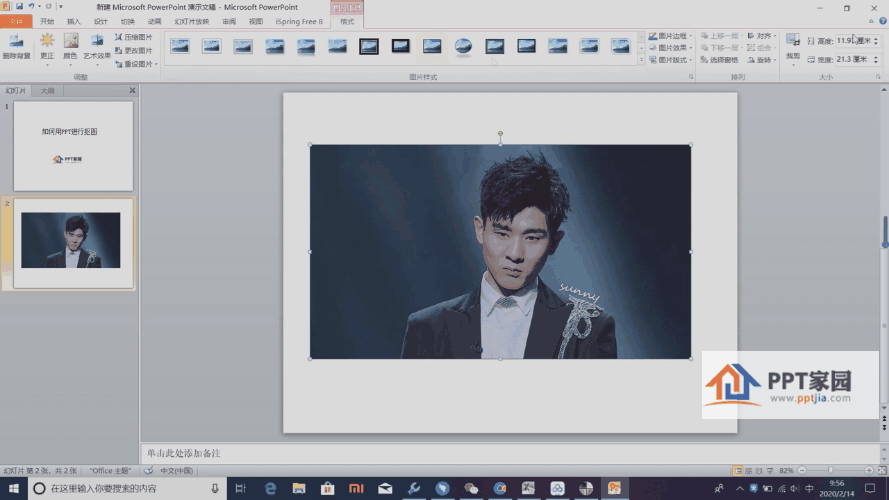Click Reset Picture (重设图片)
The height and width of the screenshot is (500, 889).
click(133, 64)
